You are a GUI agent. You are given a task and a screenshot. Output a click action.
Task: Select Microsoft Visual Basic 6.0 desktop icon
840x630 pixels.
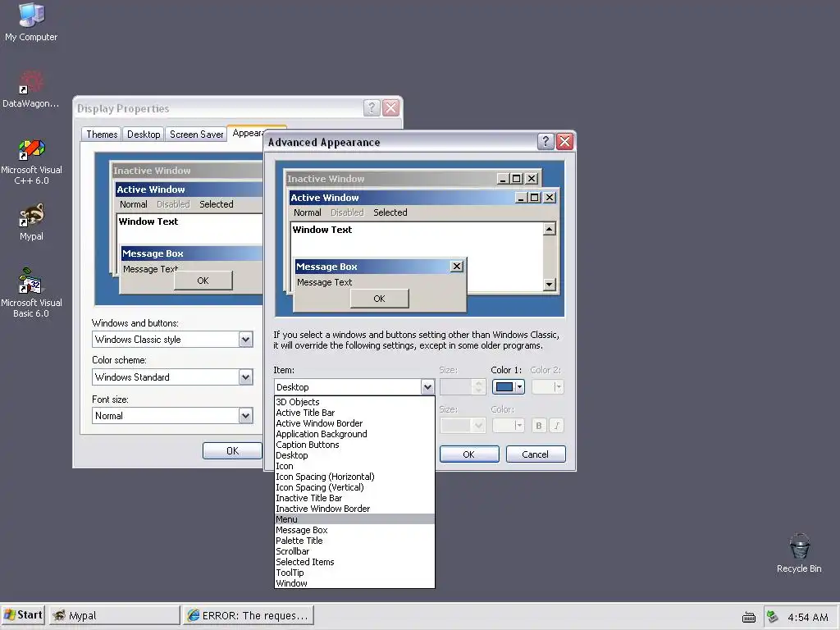tap(31, 293)
